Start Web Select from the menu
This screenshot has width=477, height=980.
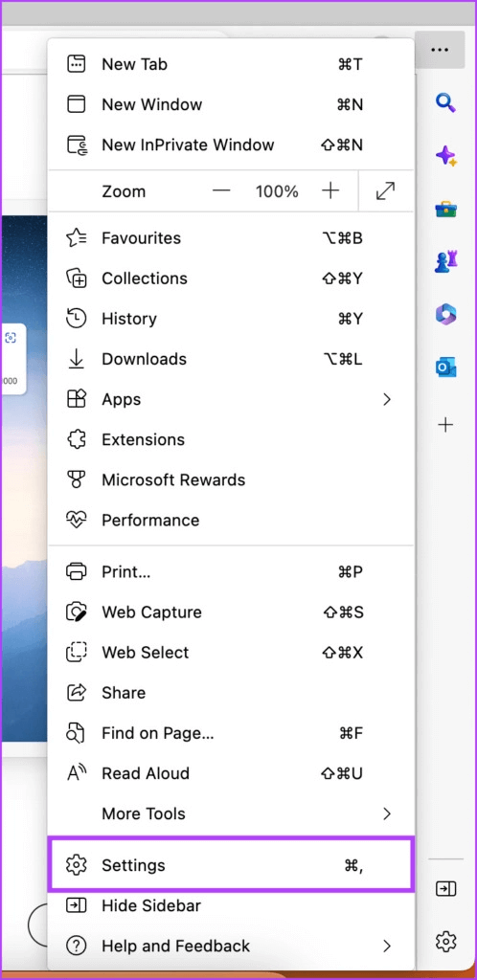[231, 653]
